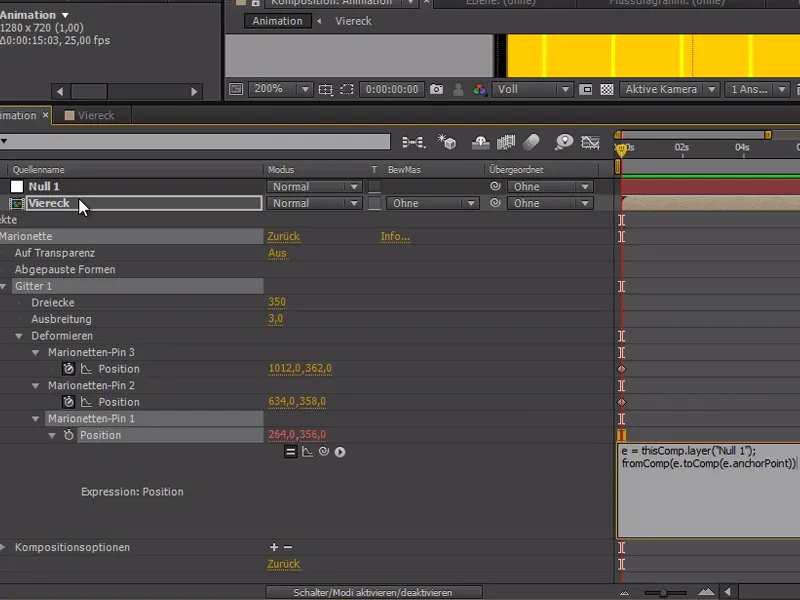Toggle the 'Aus' value of Auf Transparenz
Image resolution: width=800 pixels, height=600 pixels.
click(277, 253)
